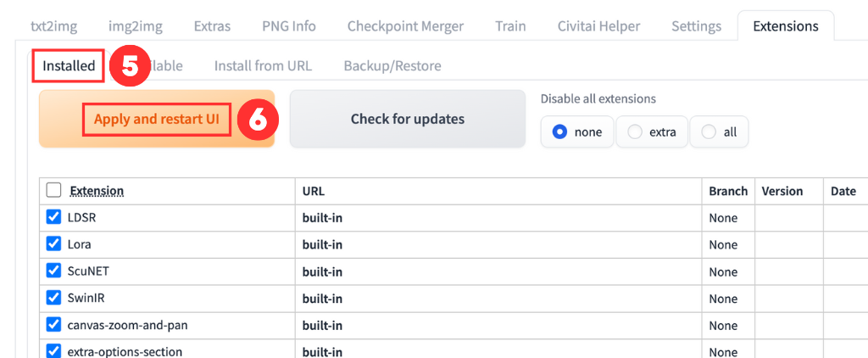Go to the PNG Info tab

(289, 25)
